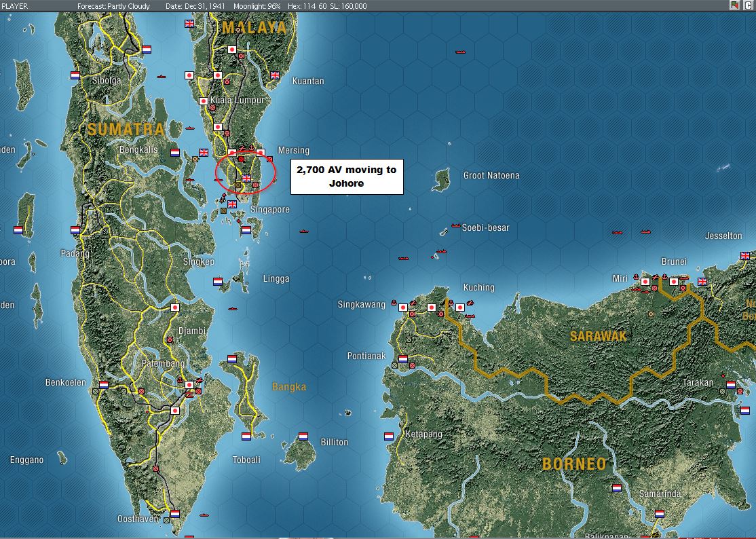756x539 pixels.
Task: Click the Mersing town label
Action: tap(294, 151)
